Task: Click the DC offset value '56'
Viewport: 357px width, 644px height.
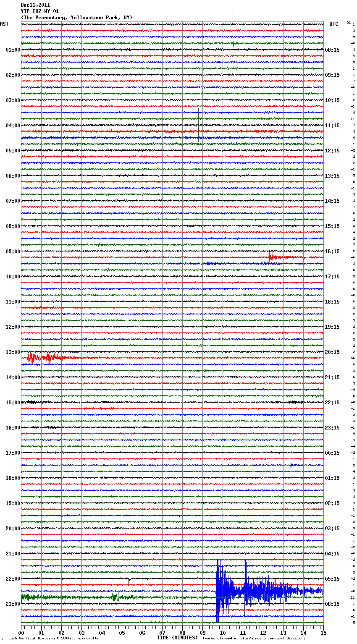Action: pos(353,358)
